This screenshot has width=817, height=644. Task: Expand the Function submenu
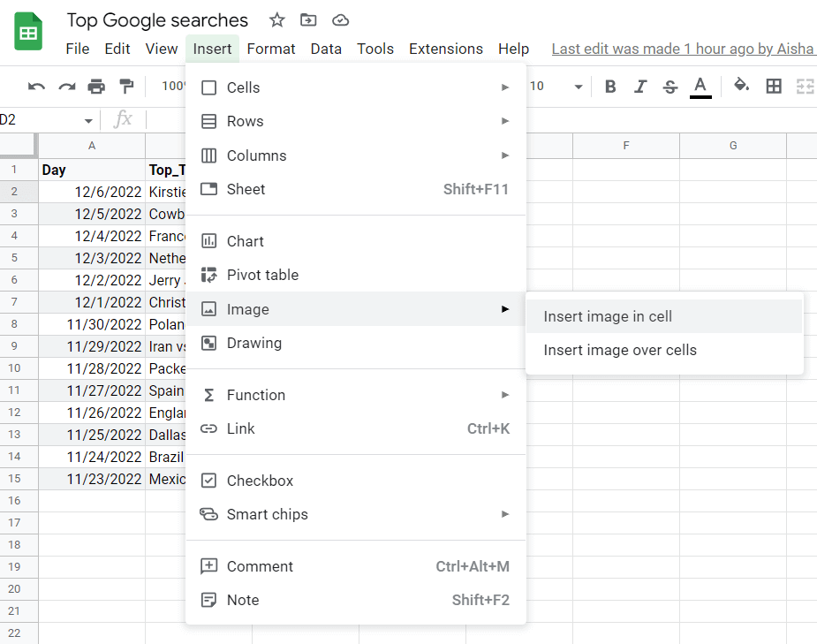pos(253,395)
